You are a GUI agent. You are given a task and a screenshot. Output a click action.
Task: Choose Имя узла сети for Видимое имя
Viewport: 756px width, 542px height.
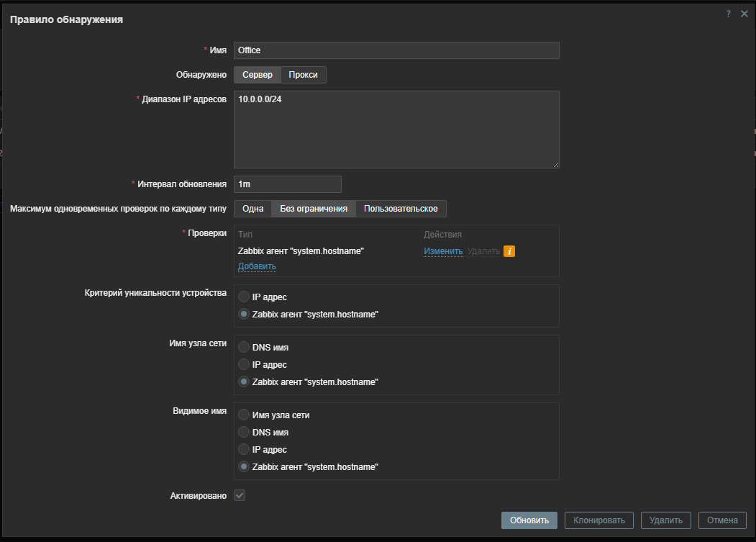245,415
